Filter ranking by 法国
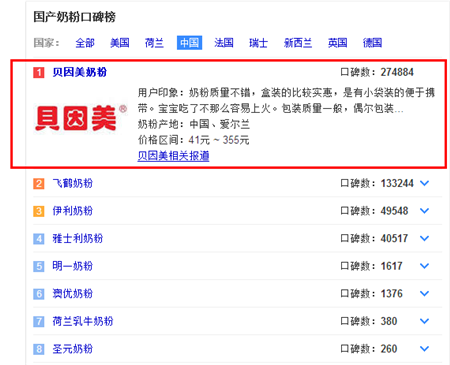Viewport: 450px width, 365px height. (x=224, y=43)
